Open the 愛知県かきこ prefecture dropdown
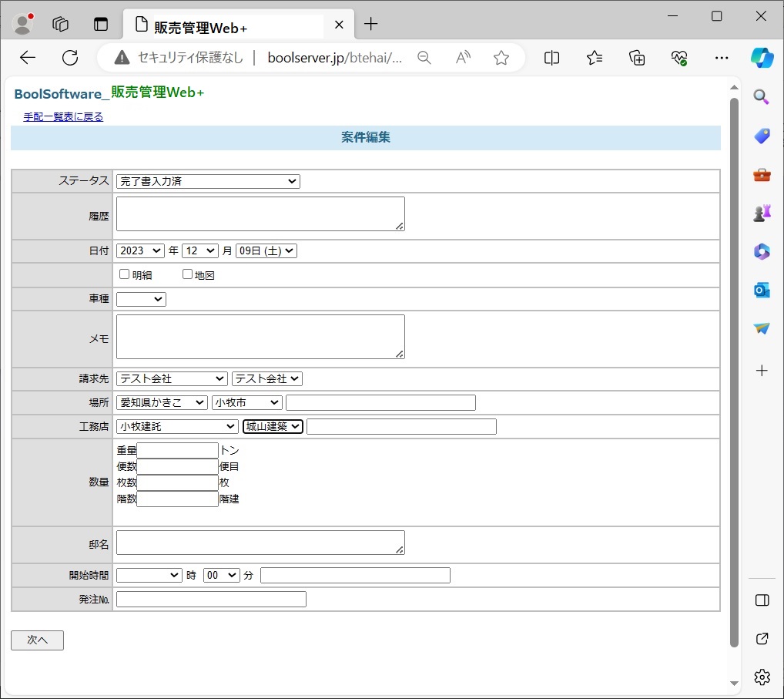Screen dimensions: 784x699 pyautogui.click(x=162, y=402)
